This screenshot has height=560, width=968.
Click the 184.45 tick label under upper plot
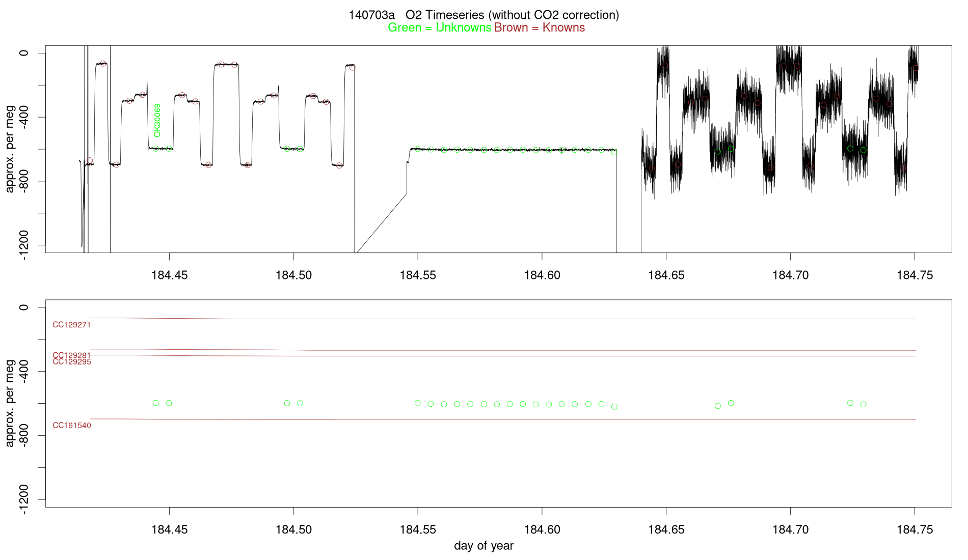pyautogui.click(x=169, y=275)
